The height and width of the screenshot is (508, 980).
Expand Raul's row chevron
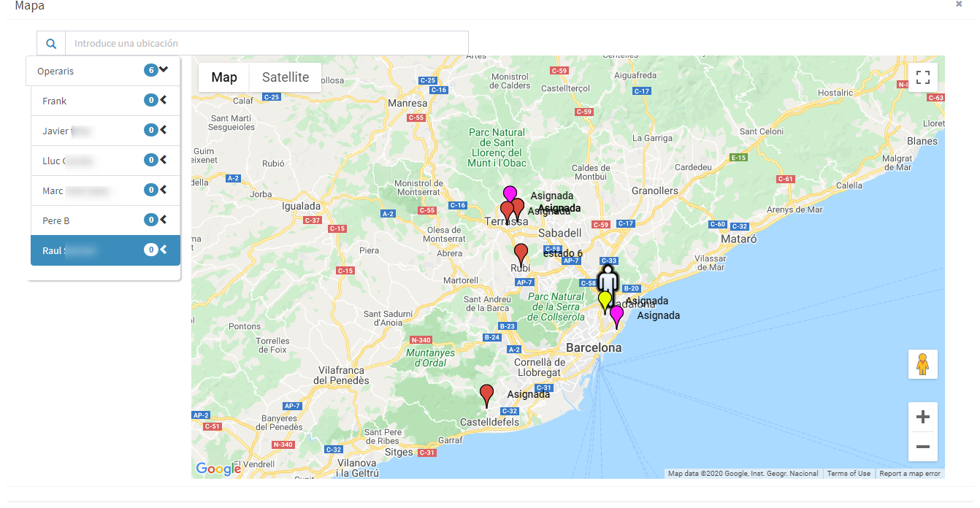click(164, 250)
